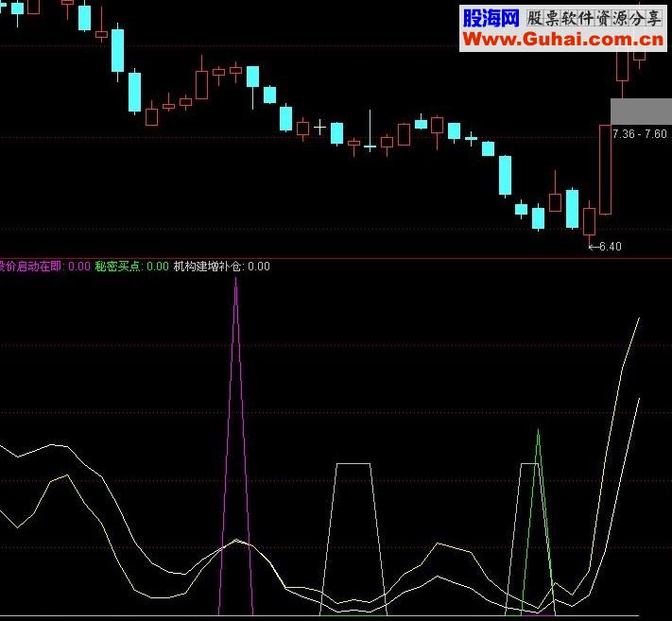Click the green spike peak in indicator
Image resolution: width=672 pixels, height=621 pixels.
click(x=539, y=432)
